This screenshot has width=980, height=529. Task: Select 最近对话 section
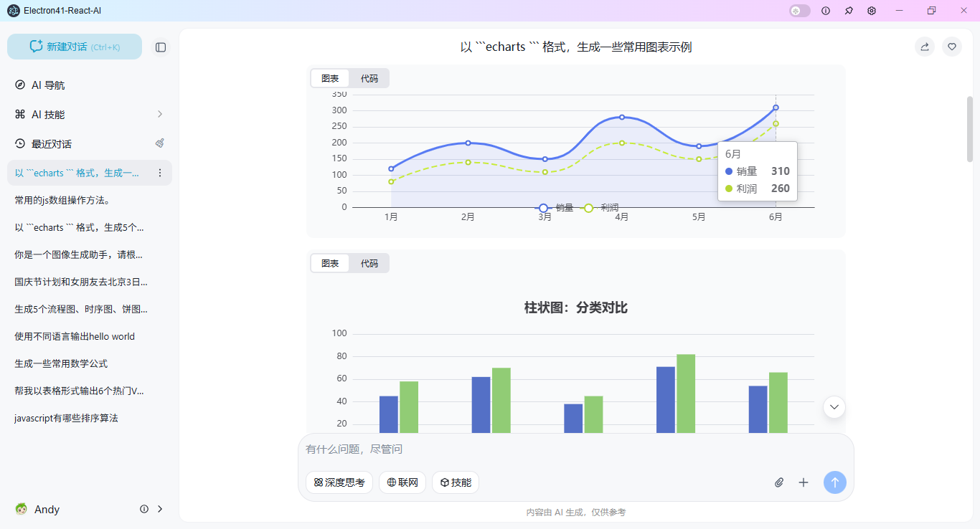pyautogui.click(x=52, y=143)
